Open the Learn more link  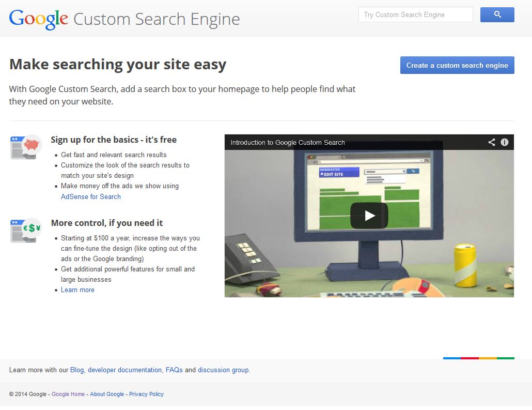77,290
